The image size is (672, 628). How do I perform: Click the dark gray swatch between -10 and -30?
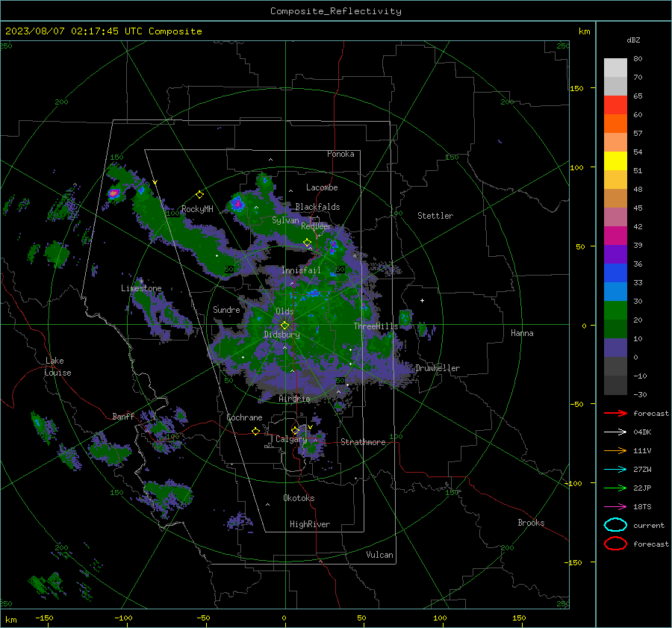click(615, 385)
